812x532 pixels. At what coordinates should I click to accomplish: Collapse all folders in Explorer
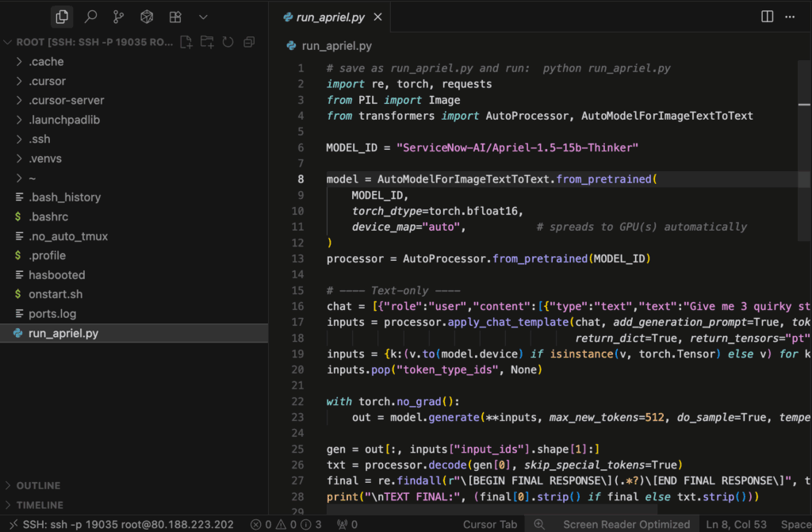[x=249, y=42]
